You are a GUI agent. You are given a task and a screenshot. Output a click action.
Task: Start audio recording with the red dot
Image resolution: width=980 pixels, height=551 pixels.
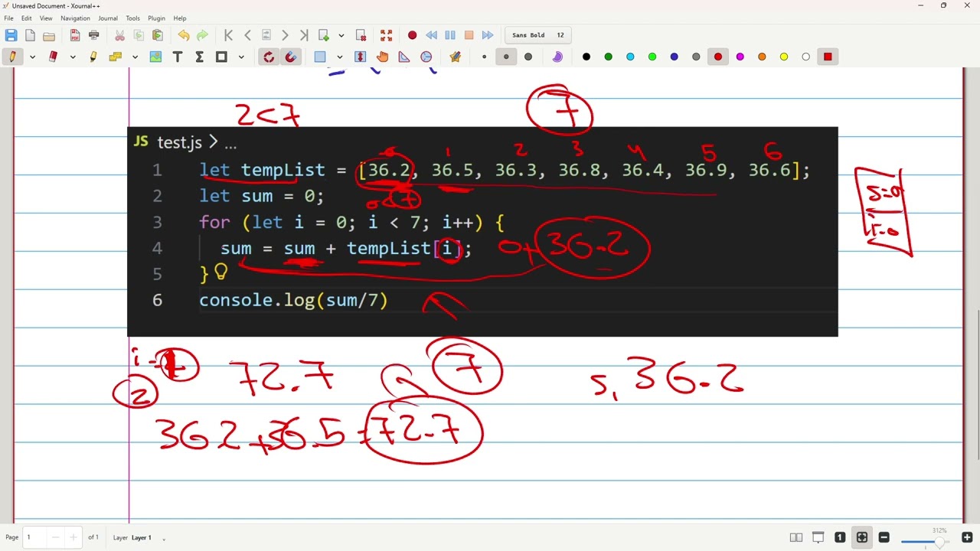pos(412,35)
